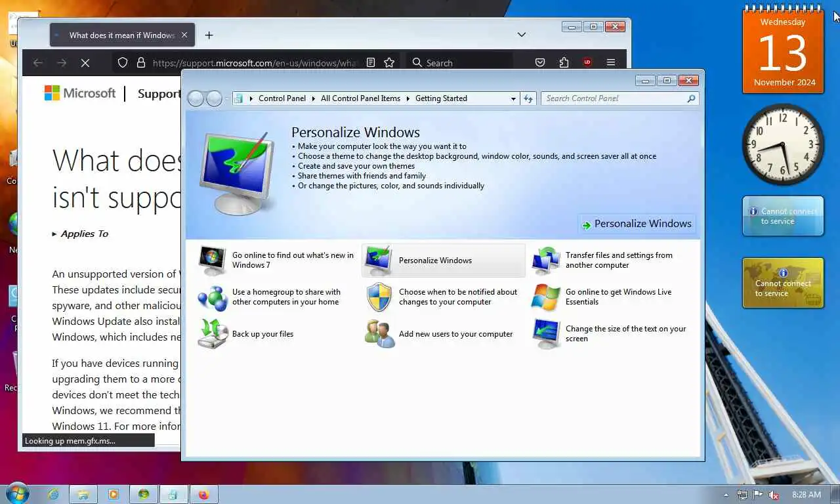840x504 pixels.
Task: Bookmark this page with the star
Action: point(389,63)
